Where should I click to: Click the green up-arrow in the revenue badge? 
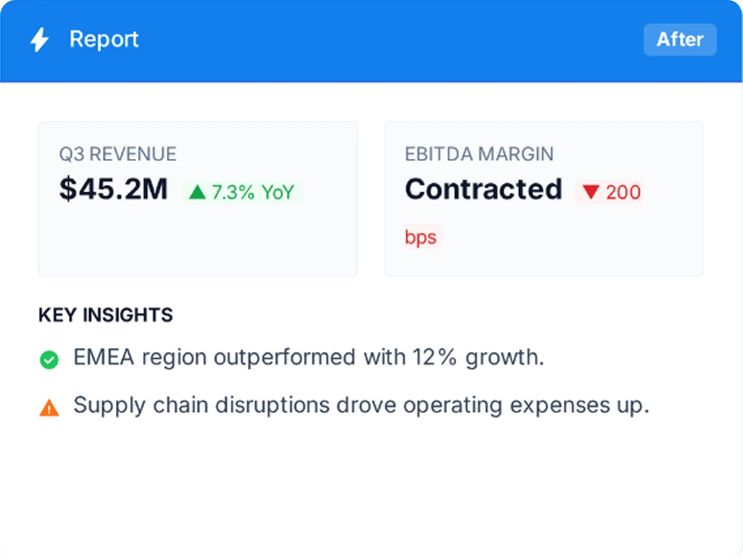[198, 191]
